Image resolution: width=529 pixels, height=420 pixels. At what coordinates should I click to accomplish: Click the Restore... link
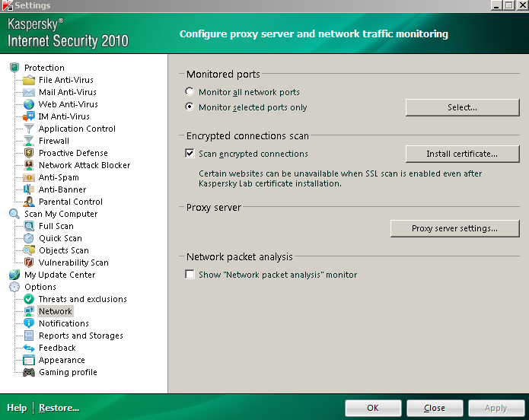59,408
